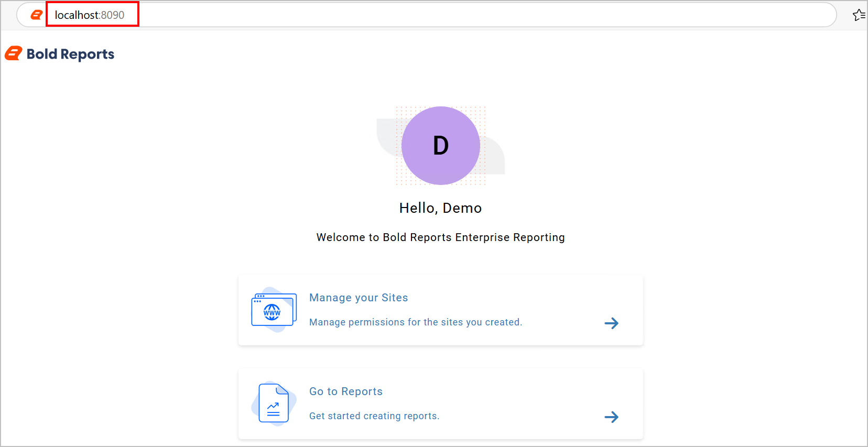
Task: Open the browser favorites star icon
Action: (859, 15)
